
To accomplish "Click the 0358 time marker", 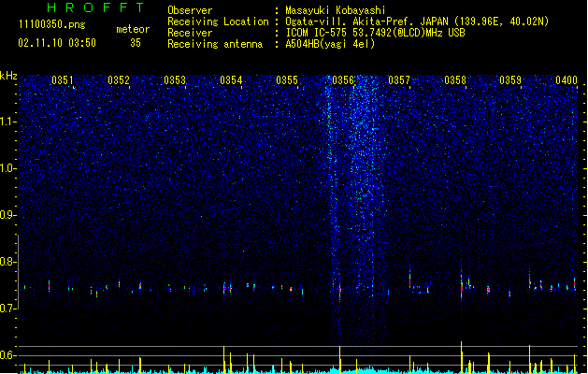I will pyautogui.click(x=455, y=80).
